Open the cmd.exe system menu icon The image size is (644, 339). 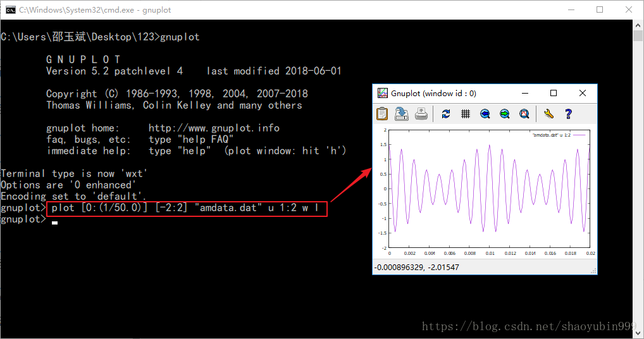[10, 10]
